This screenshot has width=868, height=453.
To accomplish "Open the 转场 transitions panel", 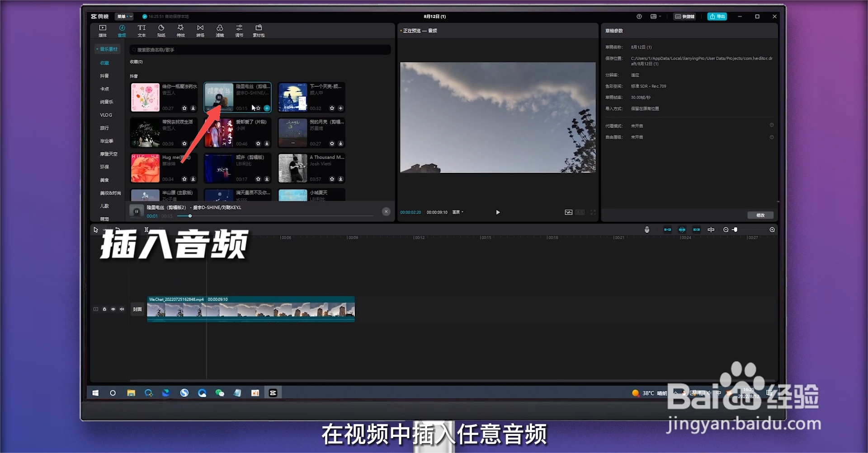I will (200, 31).
